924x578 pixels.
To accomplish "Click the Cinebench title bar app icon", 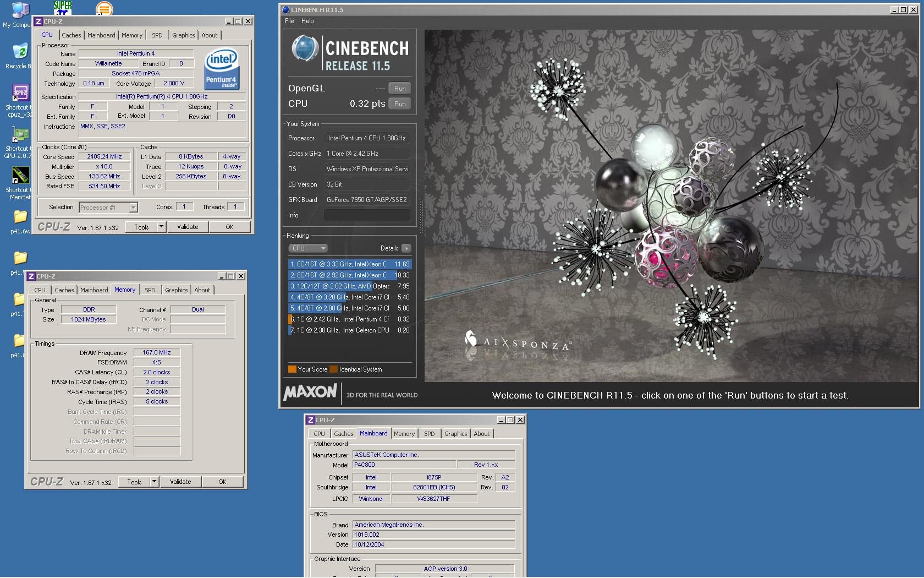I will point(285,10).
